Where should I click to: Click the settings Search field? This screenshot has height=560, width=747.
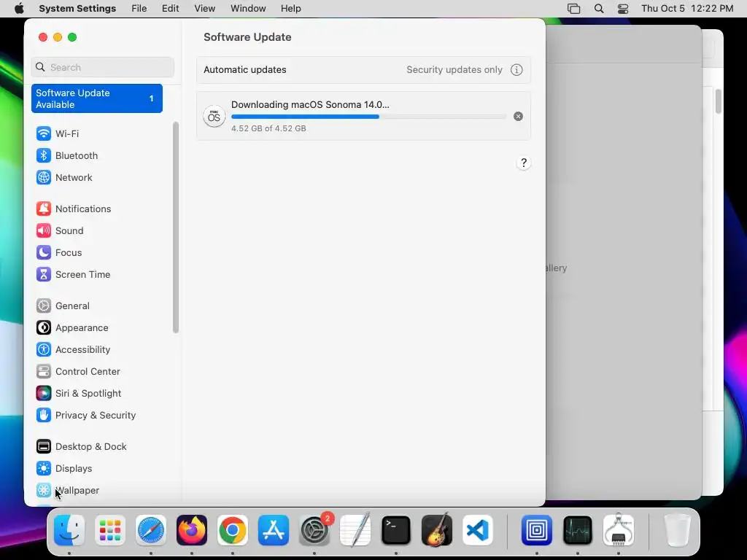102,68
